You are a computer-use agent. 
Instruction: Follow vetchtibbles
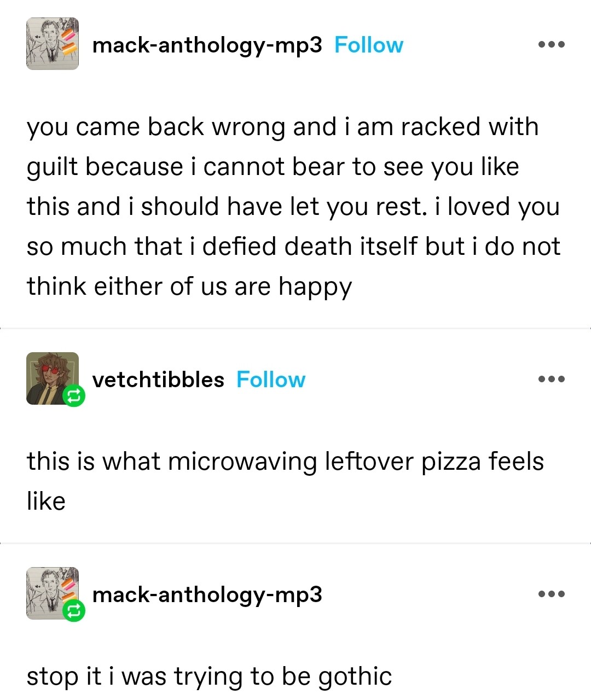271,380
